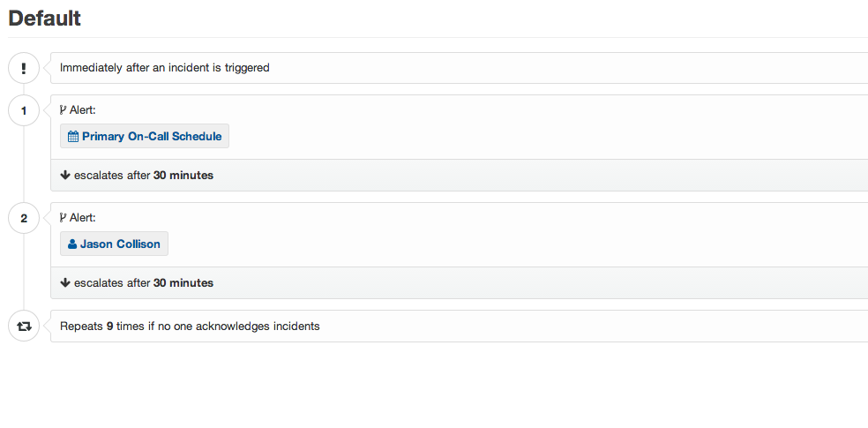Image resolution: width=868 pixels, height=428 pixels.
Task: Click '30 minutes' in step 2 escalation
Action: click(x=183, y=282)
